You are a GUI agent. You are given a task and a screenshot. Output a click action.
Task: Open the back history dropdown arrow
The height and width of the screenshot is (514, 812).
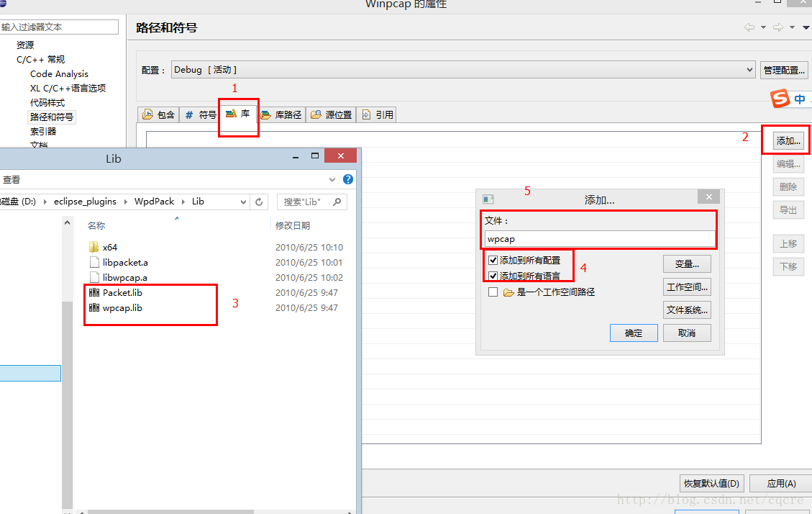pos(763,27)
